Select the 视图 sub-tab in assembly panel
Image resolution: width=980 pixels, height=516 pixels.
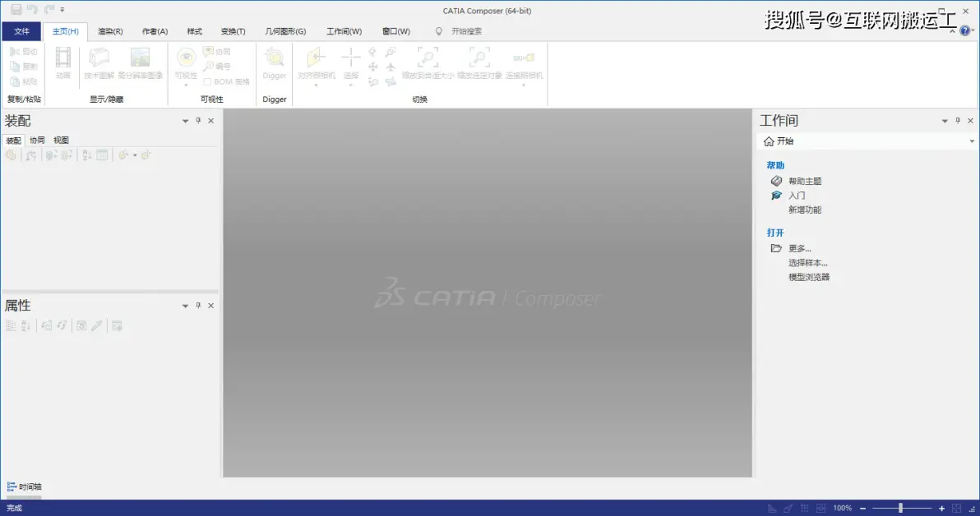(x=61, y=141)
